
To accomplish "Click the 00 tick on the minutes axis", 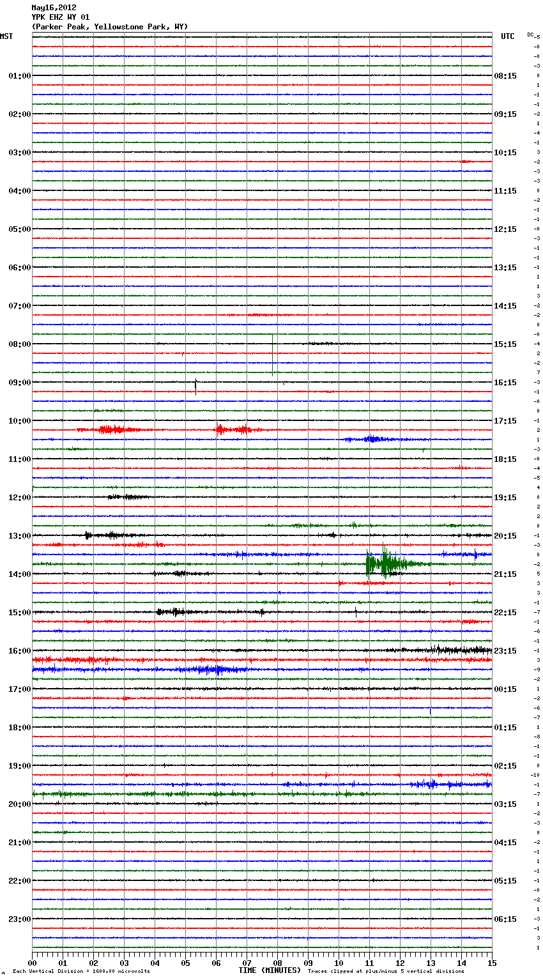I will coord(33,963).
